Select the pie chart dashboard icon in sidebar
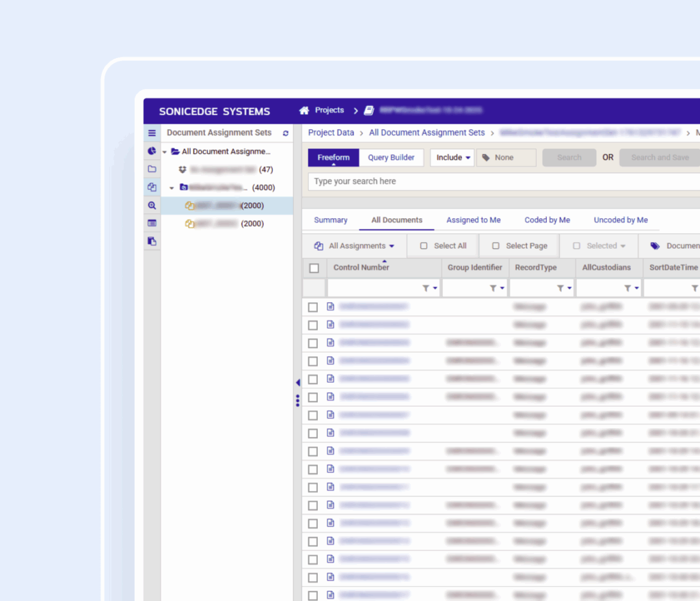The height and width of the screenshot is (601, 700). pos(152,151)
